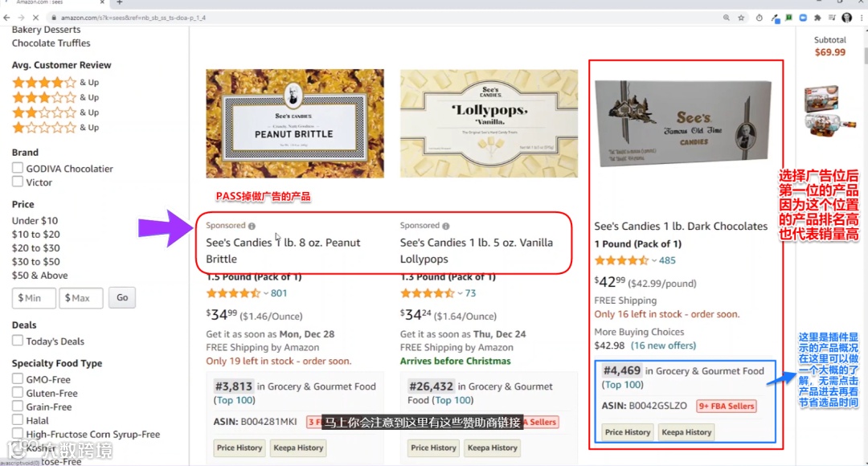The height and width of the screenshot is (466, 868).
Task: Open the Peanut Brittle product image
Action: (295, 124)
